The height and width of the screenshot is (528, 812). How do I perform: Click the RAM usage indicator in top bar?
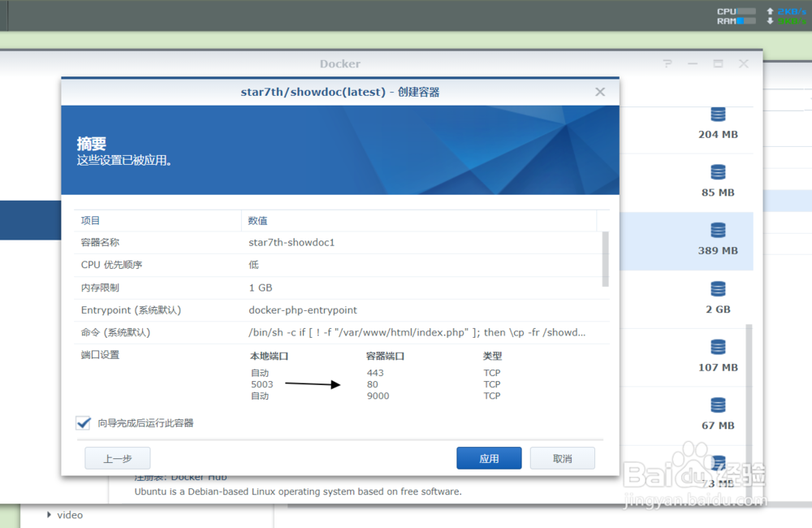(736, 21)
